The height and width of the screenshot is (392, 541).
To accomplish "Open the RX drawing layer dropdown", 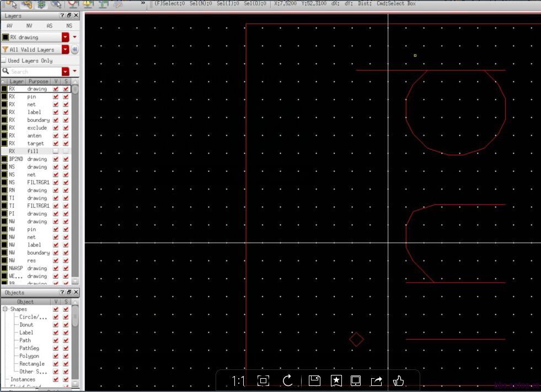I will [66, 37].
